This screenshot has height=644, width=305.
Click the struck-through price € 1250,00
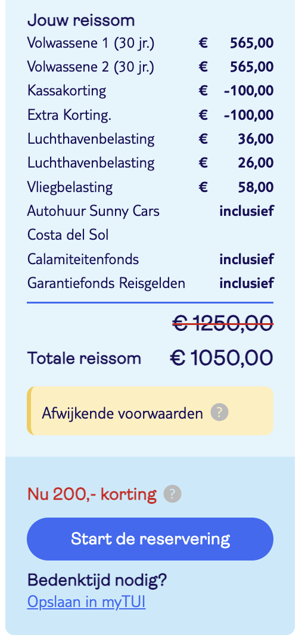coord(223,322)
